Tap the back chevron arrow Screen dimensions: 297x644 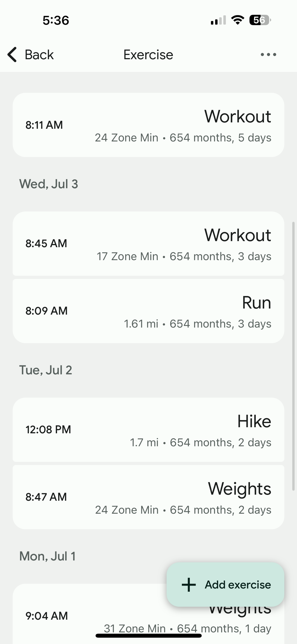12,55
